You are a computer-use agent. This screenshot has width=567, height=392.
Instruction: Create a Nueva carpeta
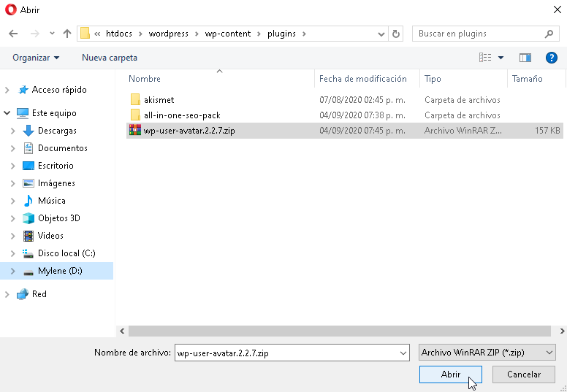[110, 58]
